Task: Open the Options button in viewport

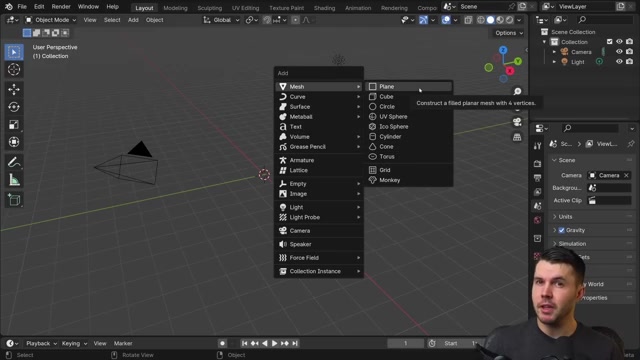Action: [x=509, y=33]
